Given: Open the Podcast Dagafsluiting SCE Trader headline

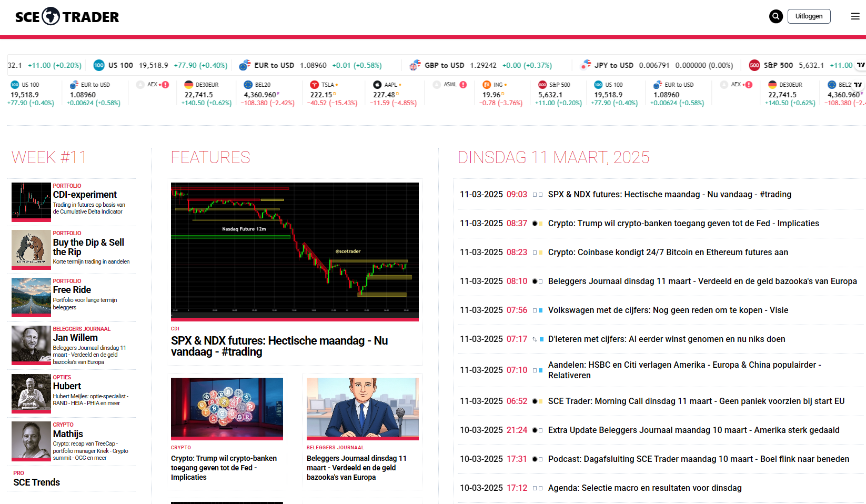Looking at the screenshot, I should (699, 459).
